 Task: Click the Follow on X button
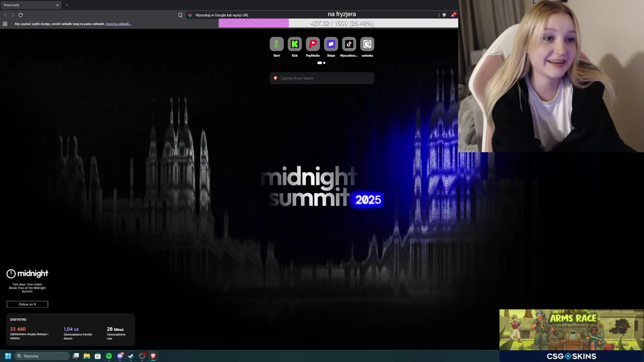[27, 304]
